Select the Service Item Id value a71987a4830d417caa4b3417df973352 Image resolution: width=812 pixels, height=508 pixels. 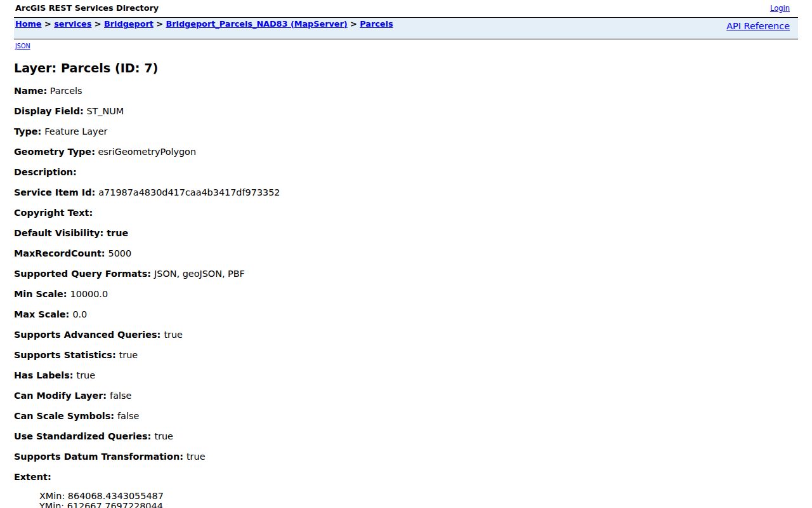click(x=189, y=192)
